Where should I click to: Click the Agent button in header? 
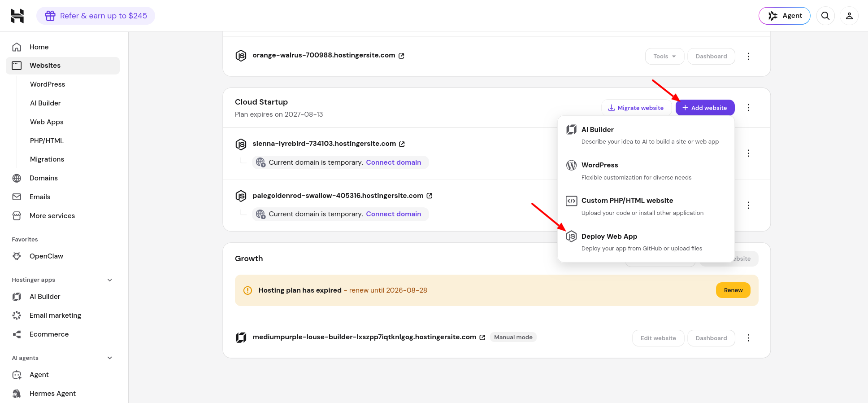coord(785,16)
